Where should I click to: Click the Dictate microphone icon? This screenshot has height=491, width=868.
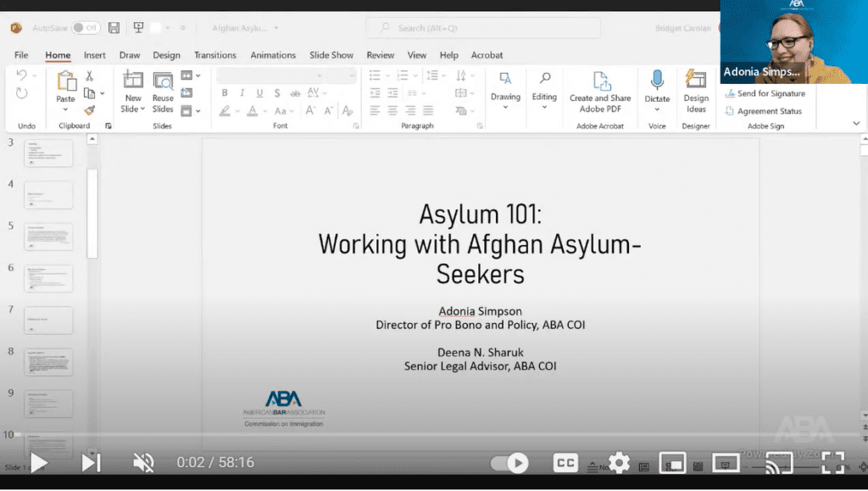[657, 80]
